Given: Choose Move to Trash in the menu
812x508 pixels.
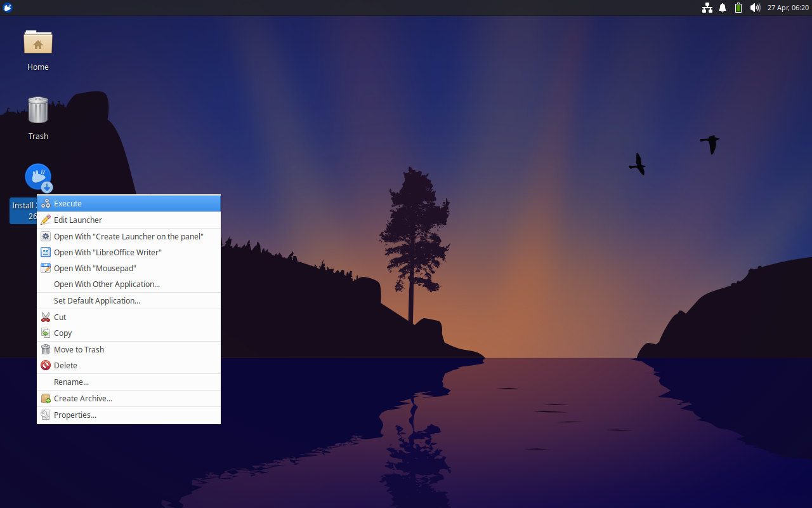Looking at the screenshot, I should pyautogui.click(x=129, y=349).
